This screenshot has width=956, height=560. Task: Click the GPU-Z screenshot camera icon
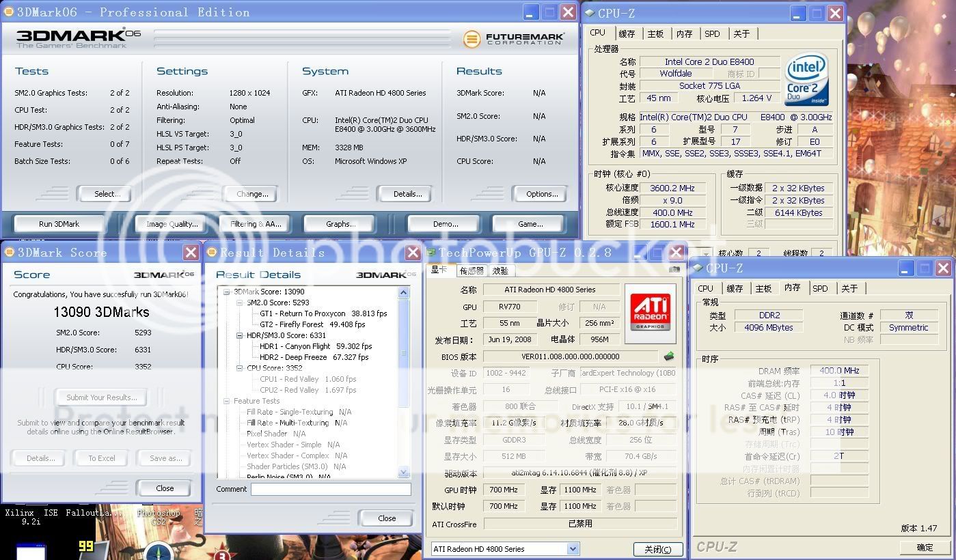pyautogui.click(x=674, y=270)
